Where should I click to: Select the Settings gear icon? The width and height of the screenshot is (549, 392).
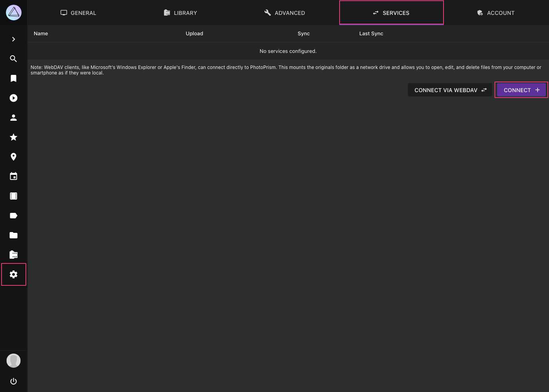point(13,274)
